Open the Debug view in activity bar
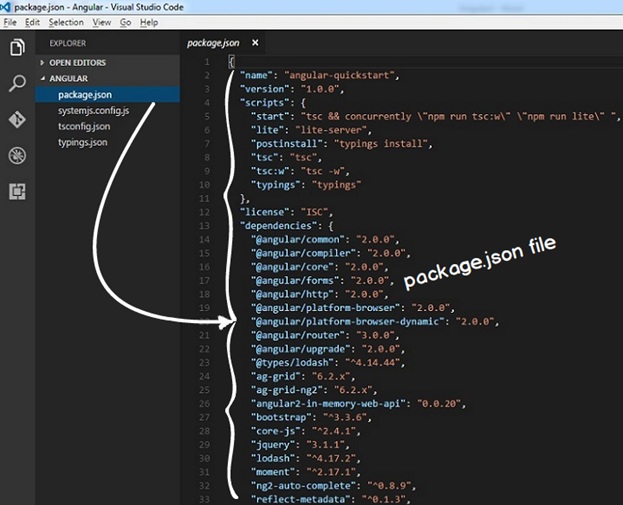Viewport: 623px width, 505px height. [17, 155]
